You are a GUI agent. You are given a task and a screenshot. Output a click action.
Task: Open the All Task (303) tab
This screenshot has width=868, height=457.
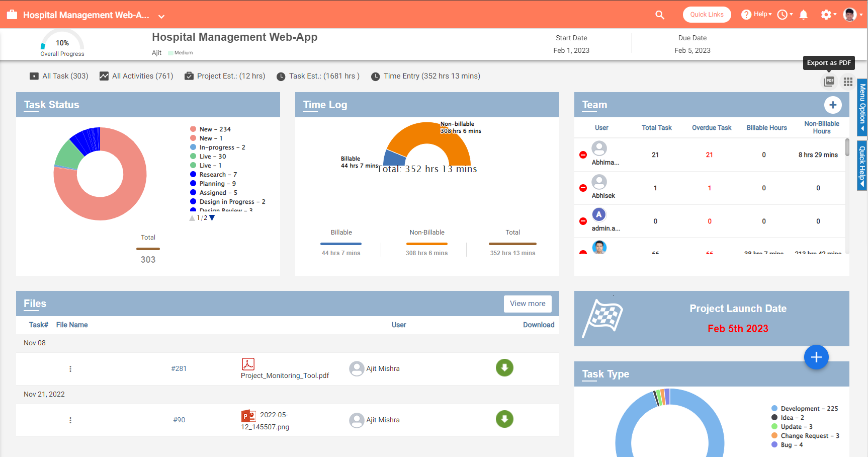pyautogui.click(x=59, y=76)
